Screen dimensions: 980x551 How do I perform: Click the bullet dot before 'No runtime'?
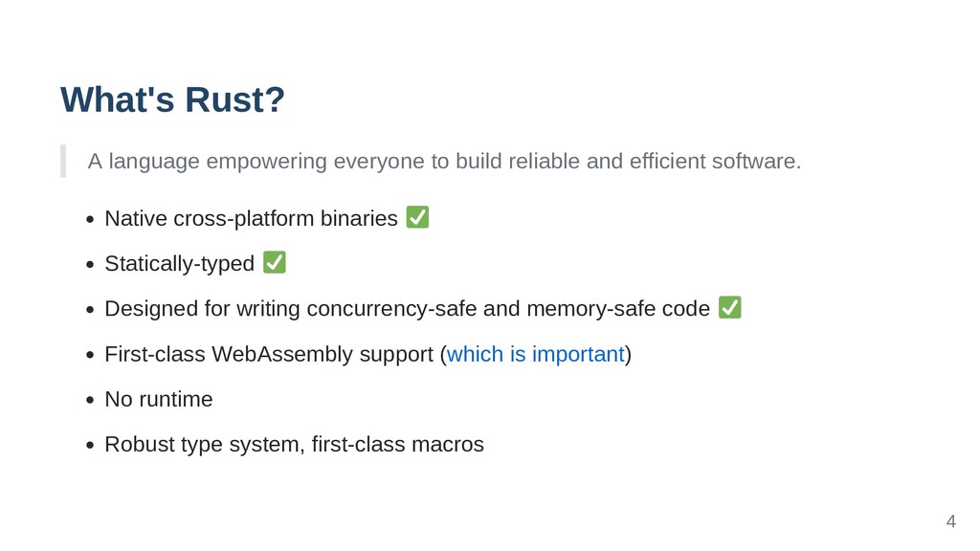[x=91, y=400]
